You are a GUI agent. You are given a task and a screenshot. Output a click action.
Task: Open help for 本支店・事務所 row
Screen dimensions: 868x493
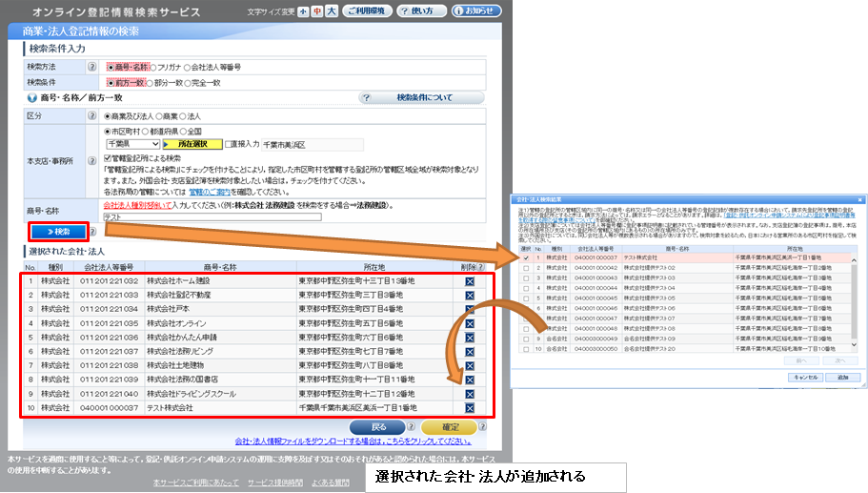pyautogui.click(x=91, y=160)
